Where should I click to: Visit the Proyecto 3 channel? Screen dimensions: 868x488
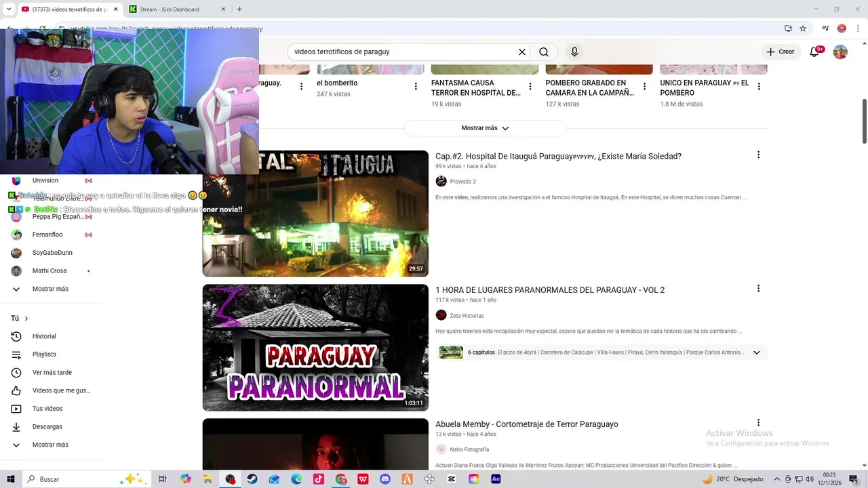(462, 182)
